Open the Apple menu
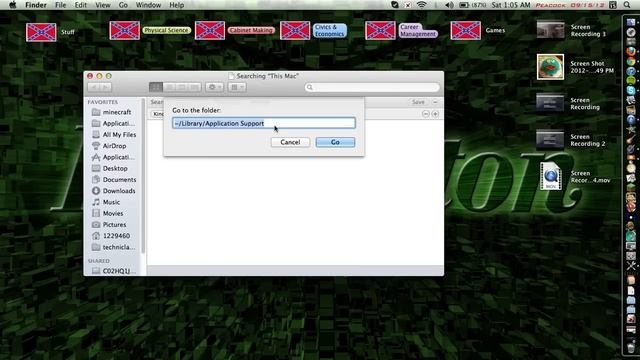Screen dimensions: 640x360 (x=13, y=5)
